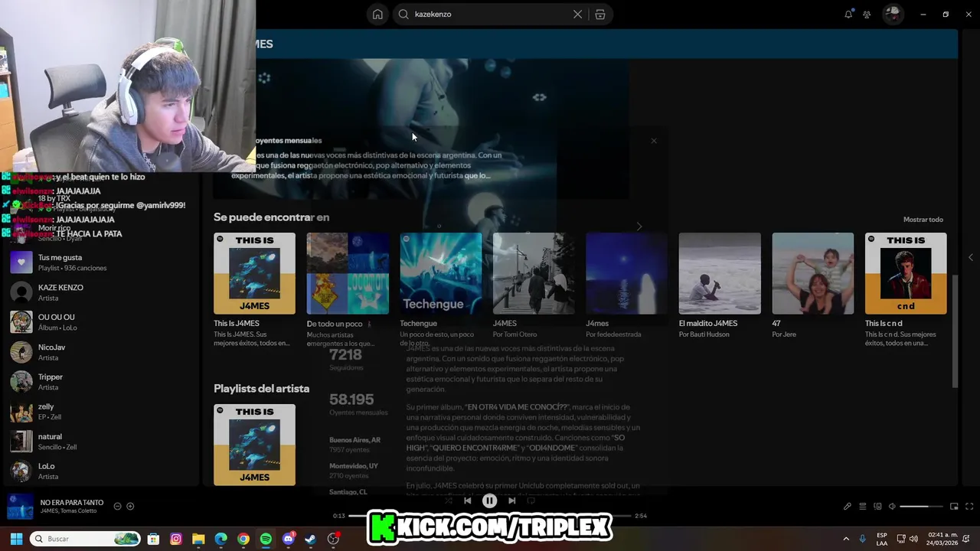Screen dimensions: 980x551
Task: Close the artist bio popup
Action: click(x=654, y=141)
